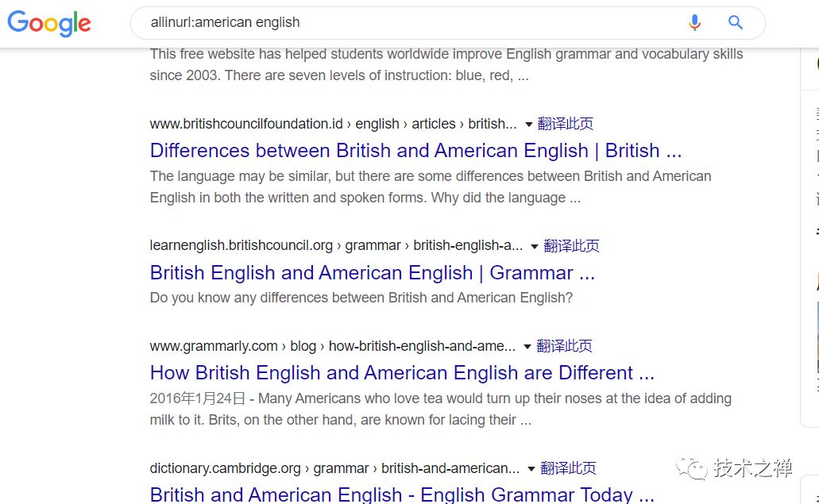Image resolution: width=819 pixels, height=504 pixels.
Task: Expand dropdown arrow beside learnenglish.britishcouncil.org URL
Action: pos(535,247)
